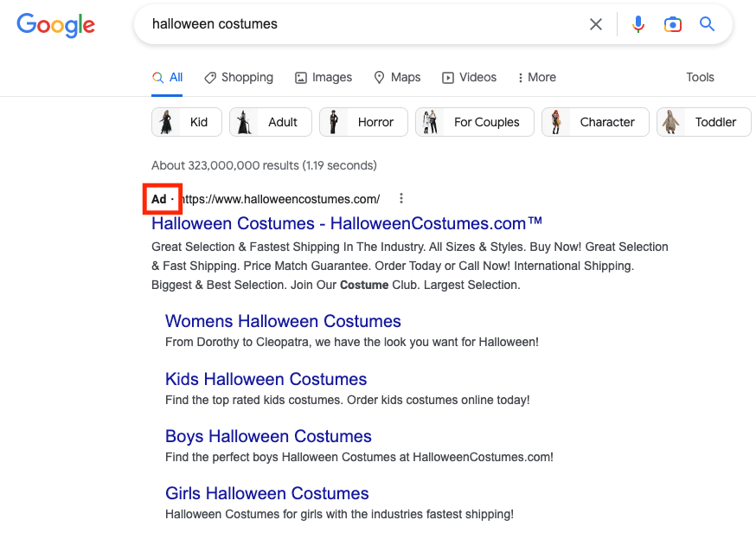
Task: Select the All results tab
Action: 167,77
